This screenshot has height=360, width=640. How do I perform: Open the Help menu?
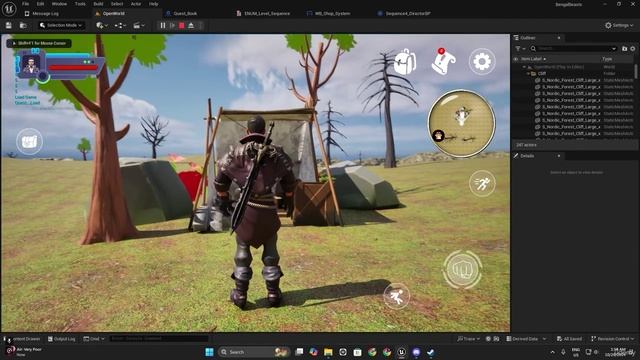pyautogui.click(x=153, y=4)
